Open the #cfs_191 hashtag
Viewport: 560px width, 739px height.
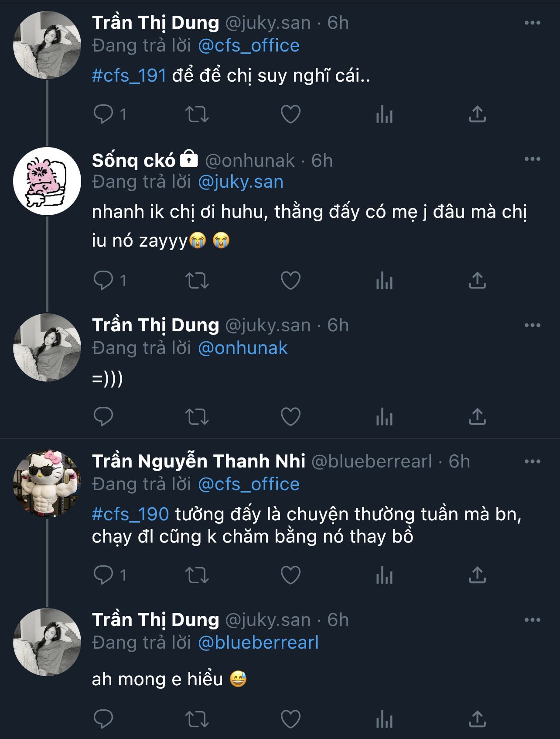[129, 76]
